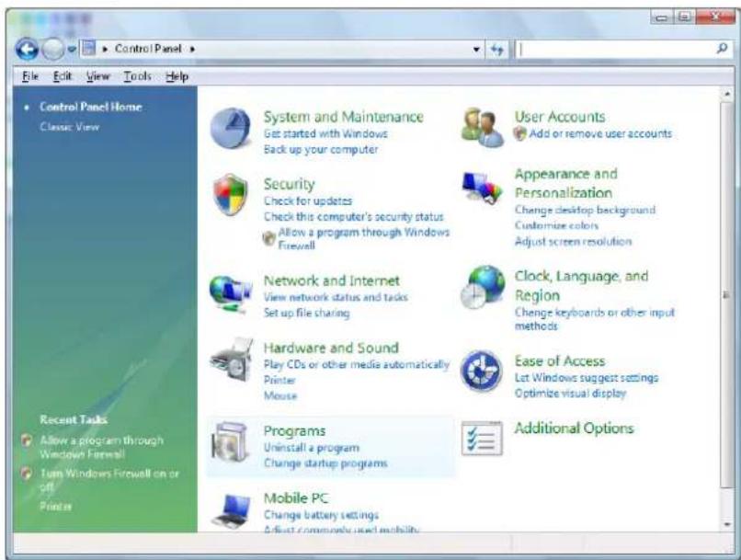
Task: Click the Hardware and Sound printer icon
Action: (231, 360)
